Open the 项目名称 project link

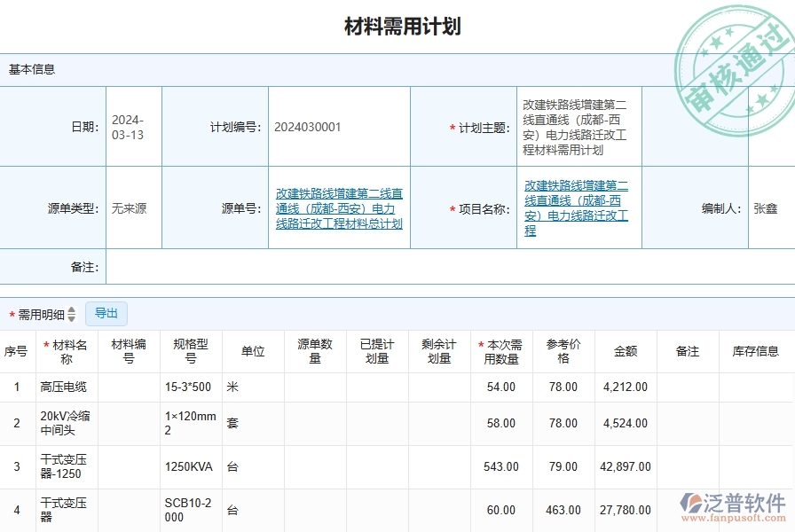click(578, 208)
